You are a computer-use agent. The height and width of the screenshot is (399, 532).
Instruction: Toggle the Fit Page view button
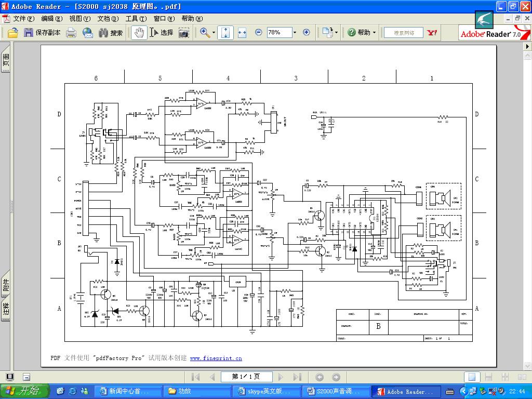click(226, 33)
